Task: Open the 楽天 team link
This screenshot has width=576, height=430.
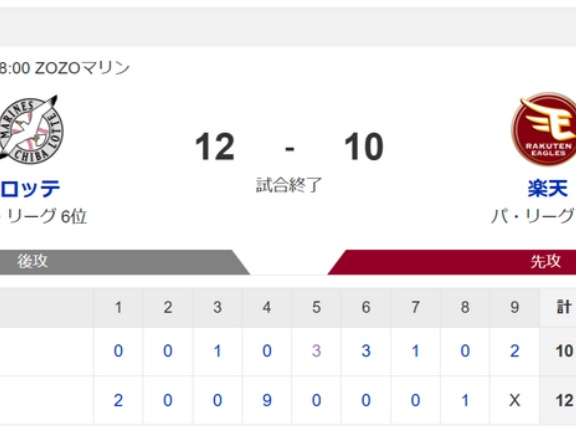Action: click(x=548, y=189)
